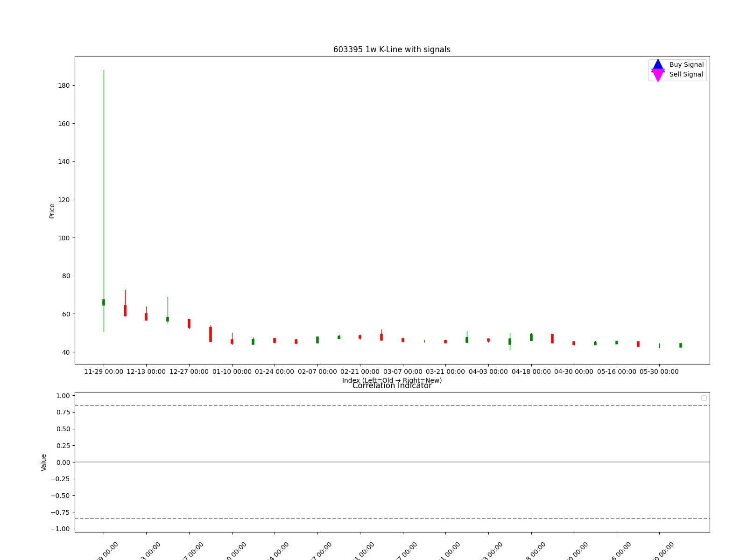Click the −0.50 value tick label

[x=61, y=496]
